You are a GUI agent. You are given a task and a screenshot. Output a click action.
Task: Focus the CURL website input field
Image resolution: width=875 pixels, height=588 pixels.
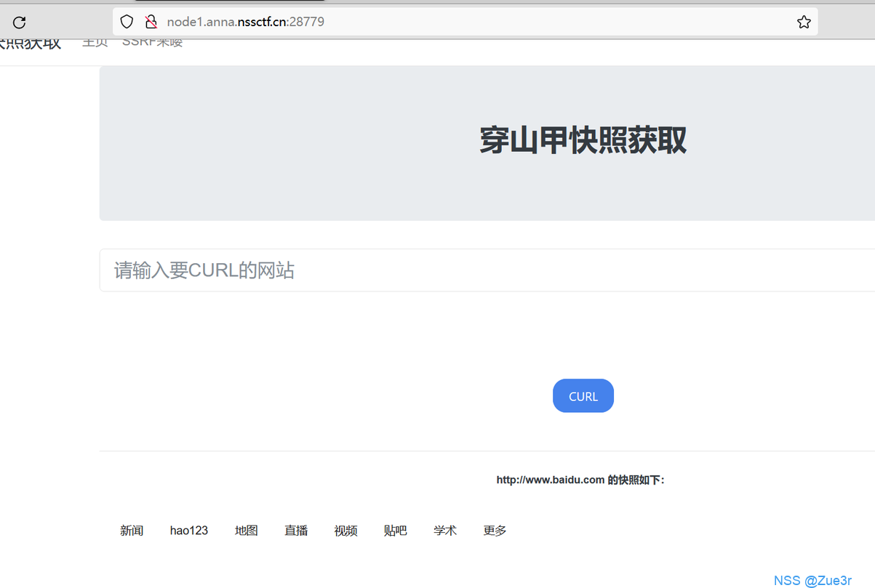[x=486, y=270]
